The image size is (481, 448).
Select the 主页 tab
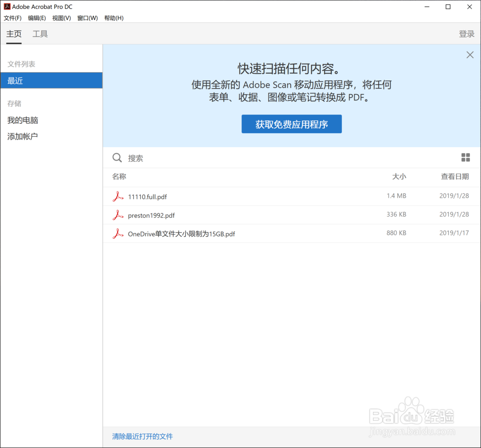pyautogui.click(x=14, y=34)
